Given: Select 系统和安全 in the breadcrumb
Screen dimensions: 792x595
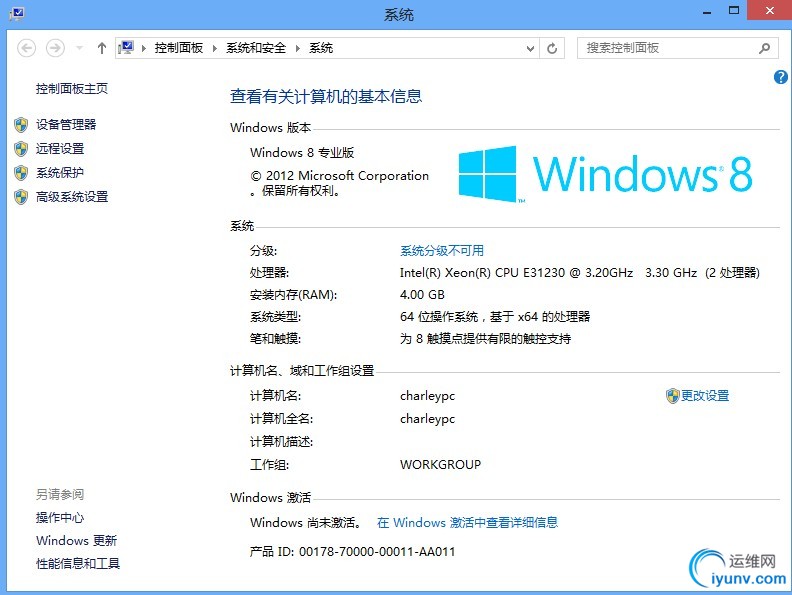Looking at the screenshot, I should point(256,48).
